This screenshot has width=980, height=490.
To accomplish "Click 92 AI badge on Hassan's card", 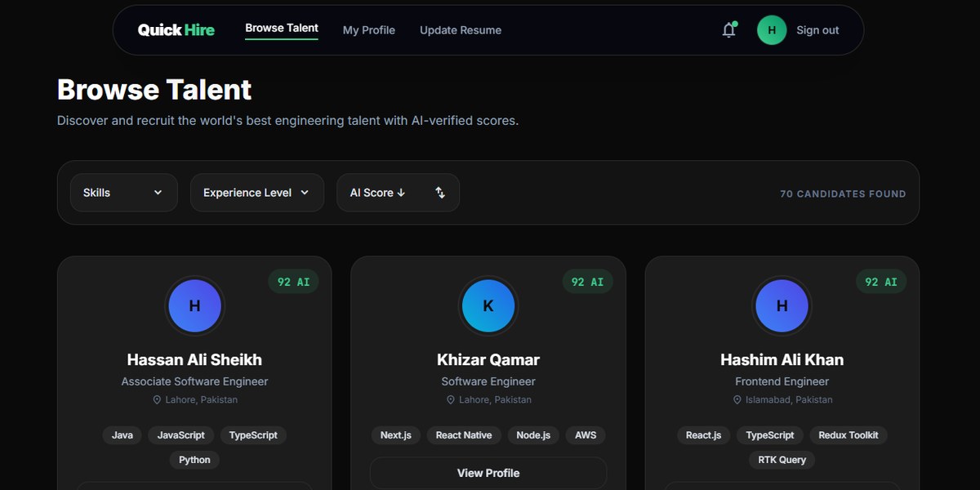I will click(x=293, y=282).
